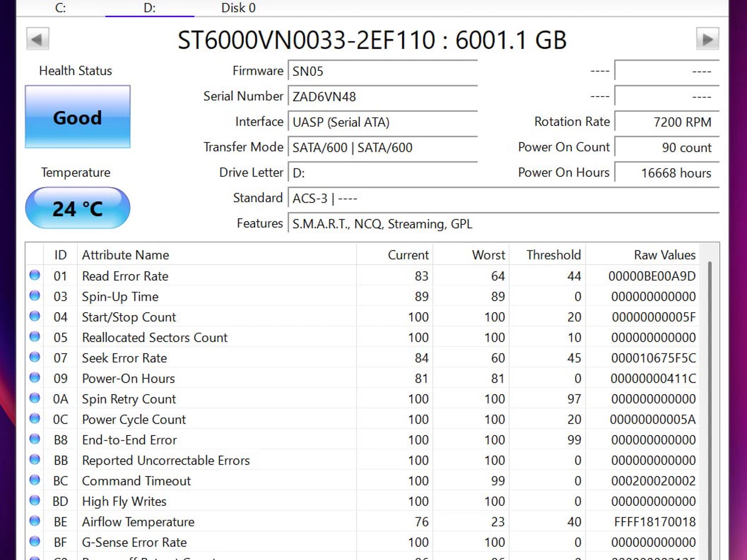Select the Reported Uncorrectable Errors attribute name

166,460
